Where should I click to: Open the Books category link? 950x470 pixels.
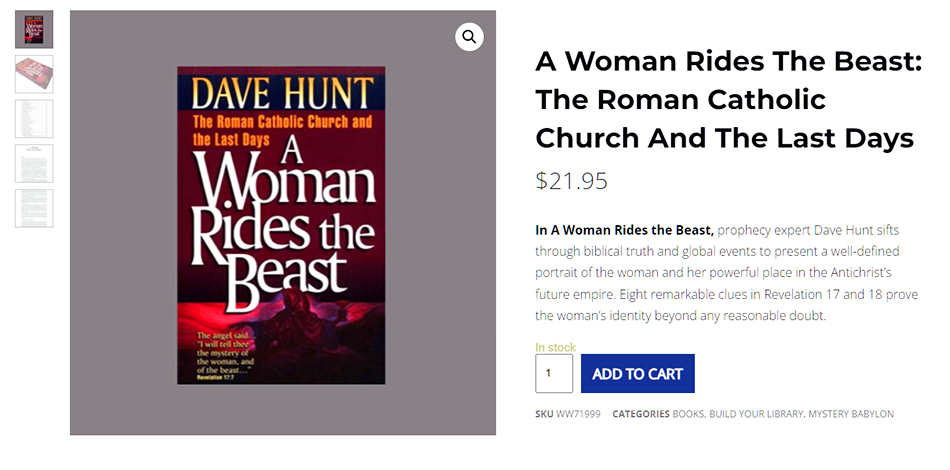[688, 414]
